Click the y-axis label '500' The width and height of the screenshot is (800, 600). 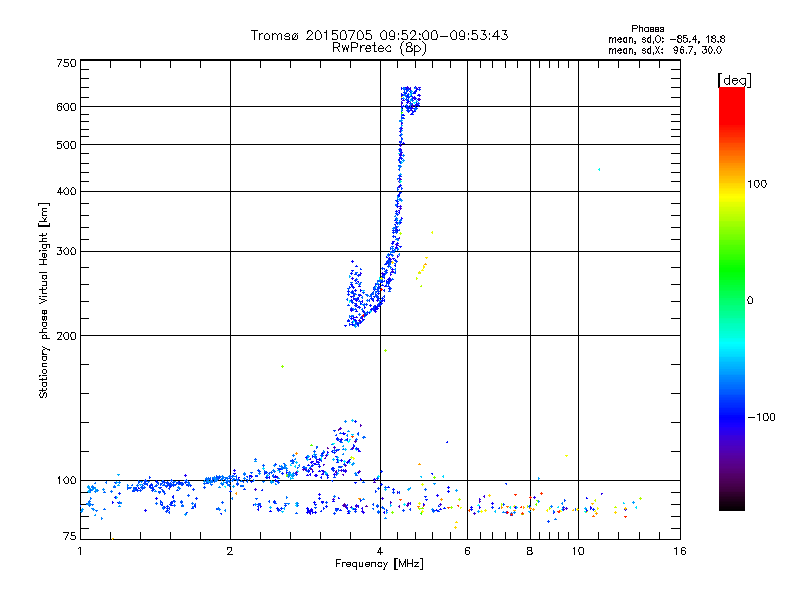click(66, 145)
